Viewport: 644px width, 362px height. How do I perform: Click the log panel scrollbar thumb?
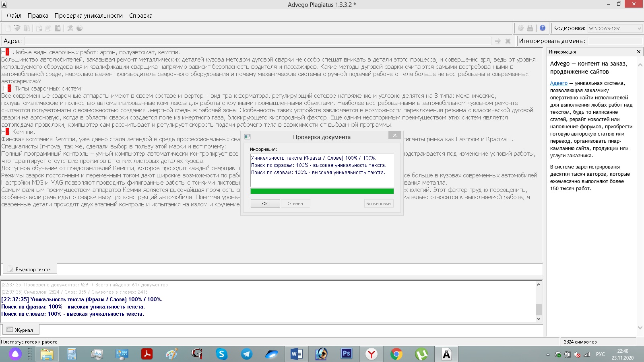click(x=539, y=309)
